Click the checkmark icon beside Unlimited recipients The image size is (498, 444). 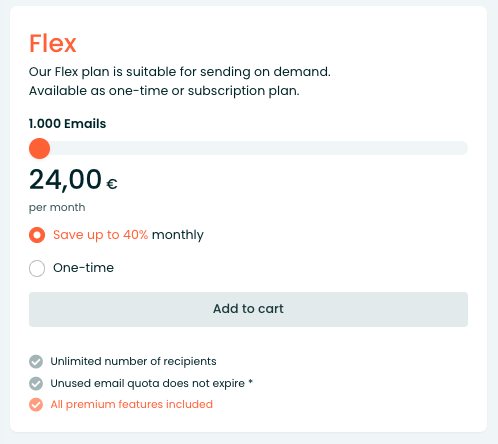(x=36, y=362)
